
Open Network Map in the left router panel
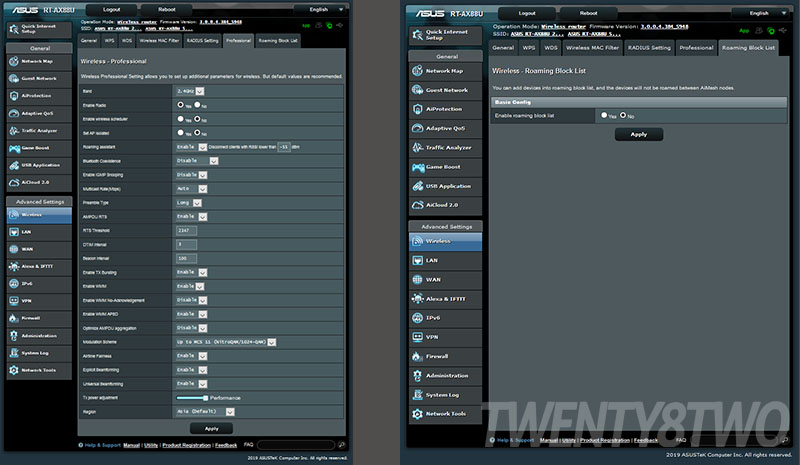(x=39, y=61)
